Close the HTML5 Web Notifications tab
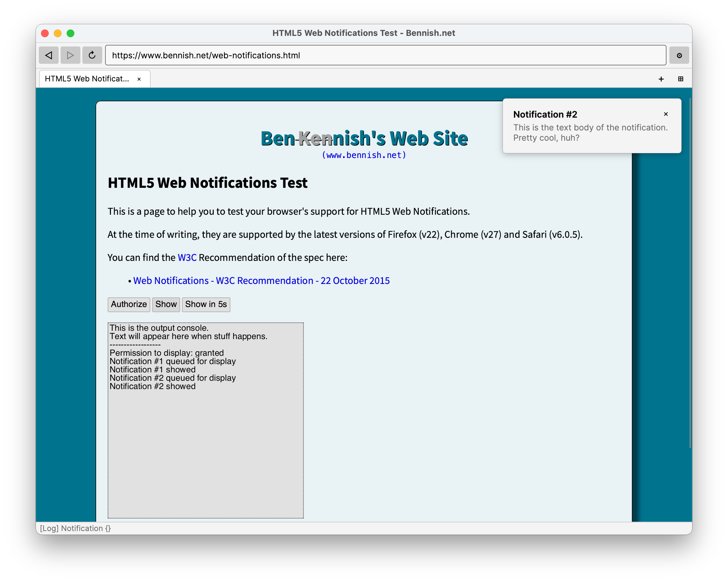The height and width of the screenshot is (582, 728). coord(139,79)
